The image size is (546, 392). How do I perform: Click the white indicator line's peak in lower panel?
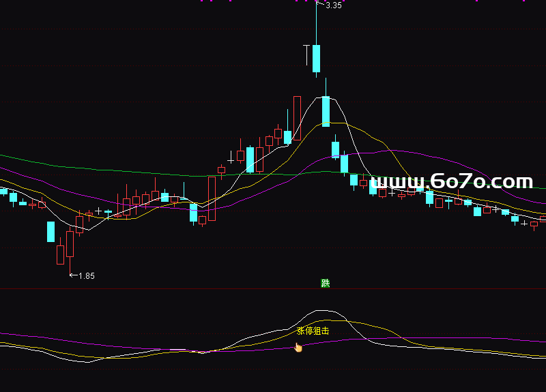[x=326, y=310]
